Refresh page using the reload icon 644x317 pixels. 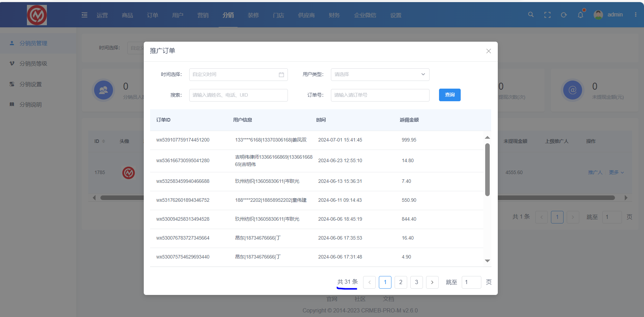pos(564,15)
